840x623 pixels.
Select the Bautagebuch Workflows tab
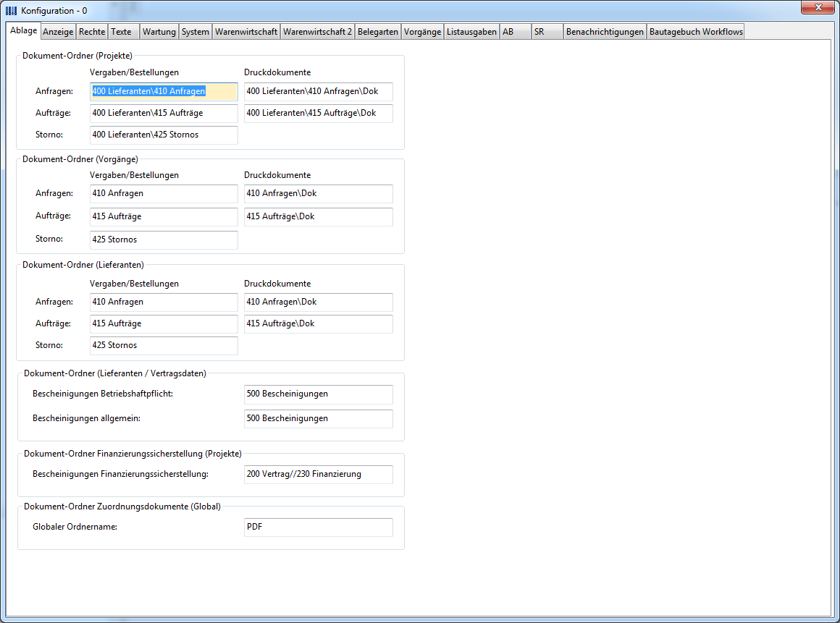[696, 32]
